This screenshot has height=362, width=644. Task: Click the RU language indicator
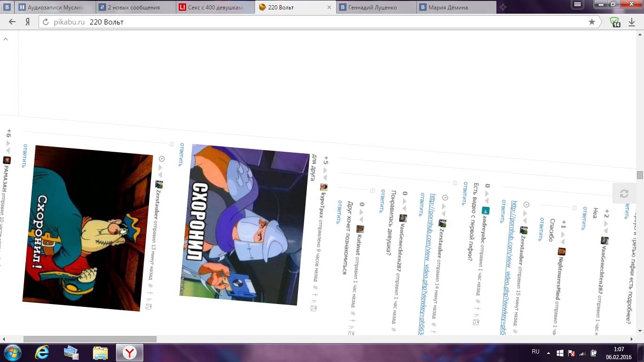click(x=536, y=352)
